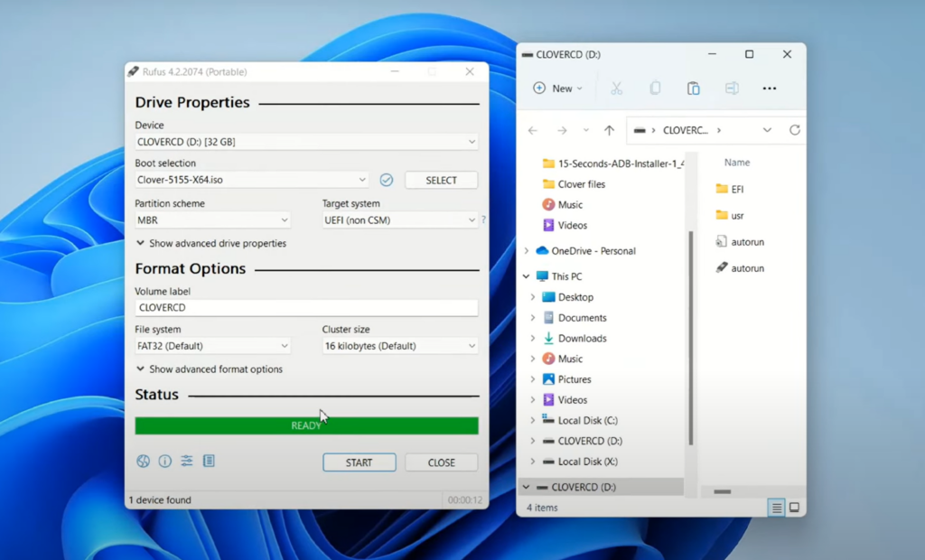
Task: Select the EFI folder in file list
Action: click(730, 189)
